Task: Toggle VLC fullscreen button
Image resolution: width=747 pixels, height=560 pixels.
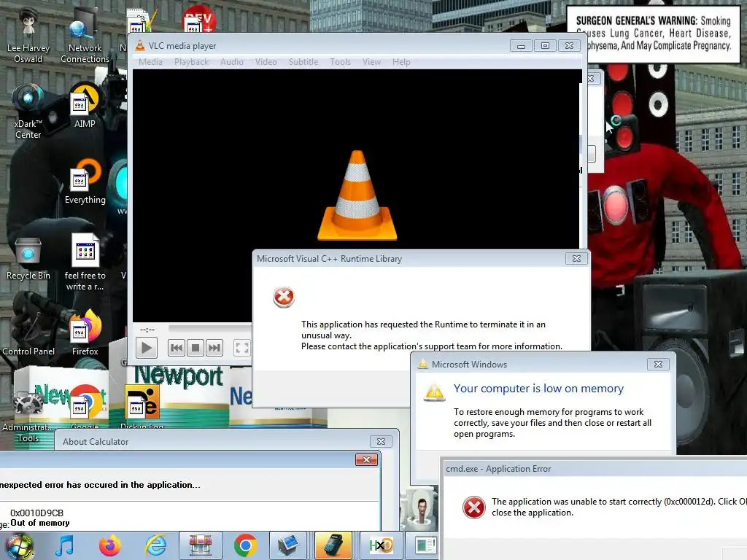Action: point(242,348)
